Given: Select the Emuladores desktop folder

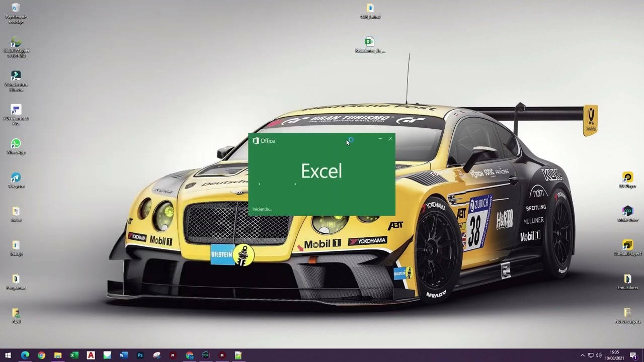Looking at the screenshot, I should click(628, 282).
